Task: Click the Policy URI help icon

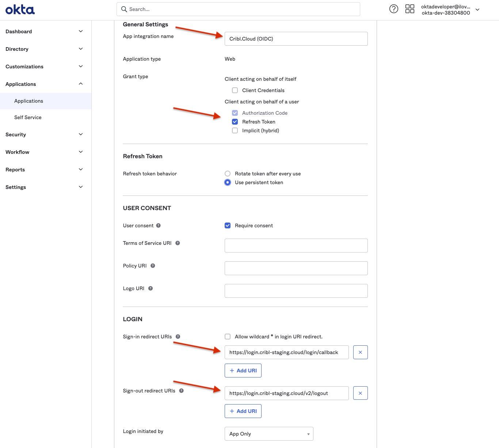Action: coord(153,266)
